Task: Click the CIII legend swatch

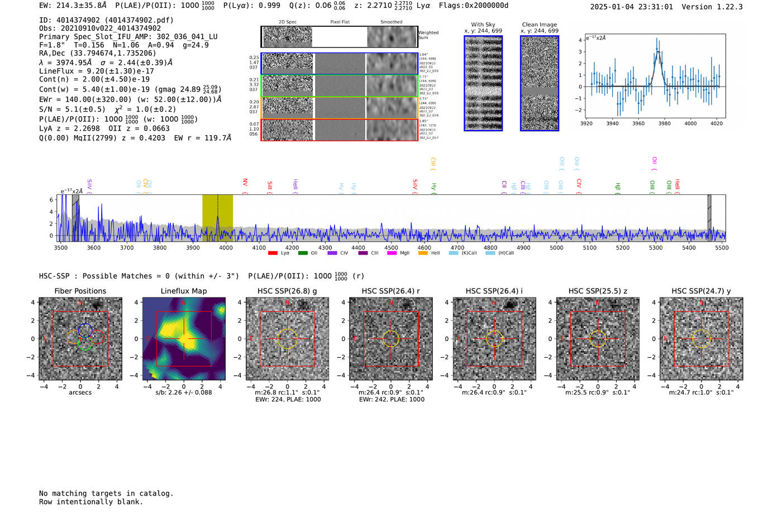Action: tap(363, 253)
